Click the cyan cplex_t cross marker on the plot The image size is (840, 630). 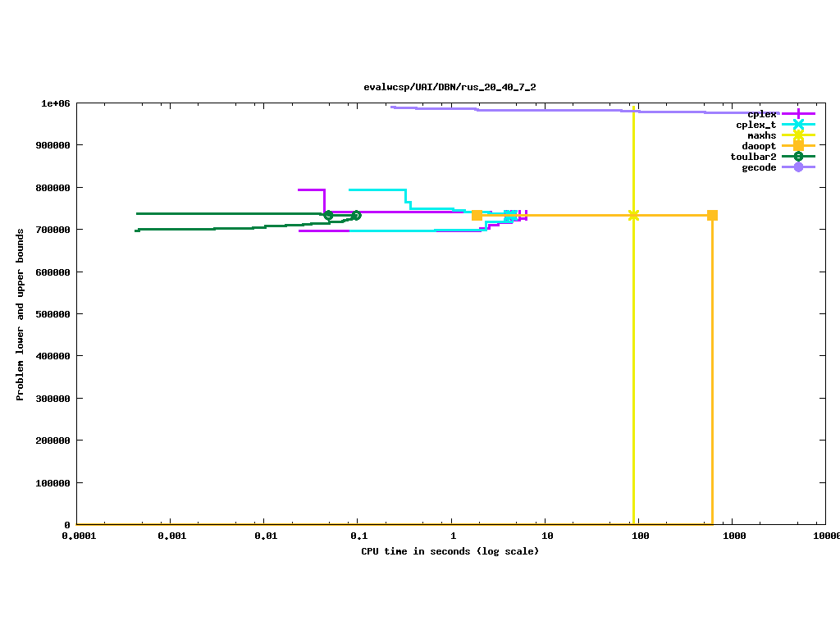[510, 215]
